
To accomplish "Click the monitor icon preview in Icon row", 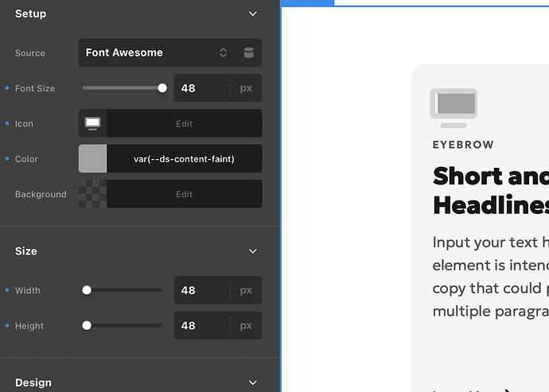I will [93, 123].
